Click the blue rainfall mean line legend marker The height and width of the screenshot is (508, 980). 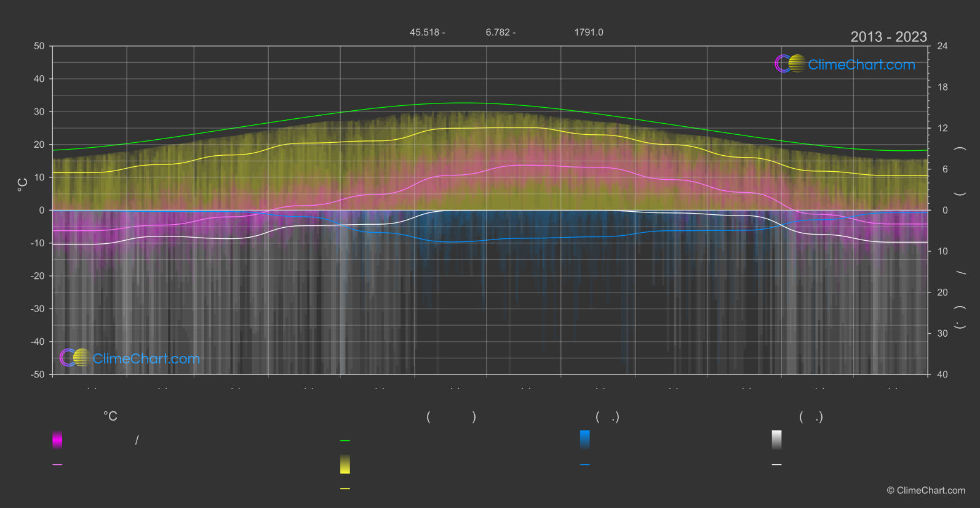pos(585,465)
